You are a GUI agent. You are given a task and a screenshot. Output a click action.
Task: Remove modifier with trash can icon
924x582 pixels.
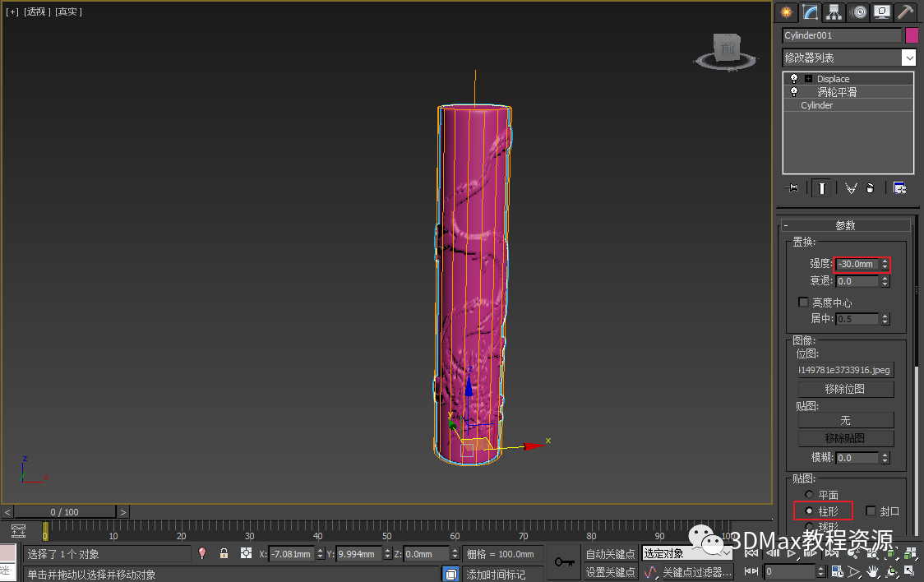[x=870, y=188]
